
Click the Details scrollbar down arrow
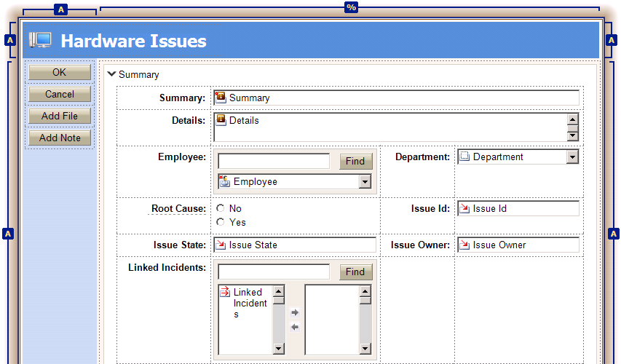[x=572, y=135]
